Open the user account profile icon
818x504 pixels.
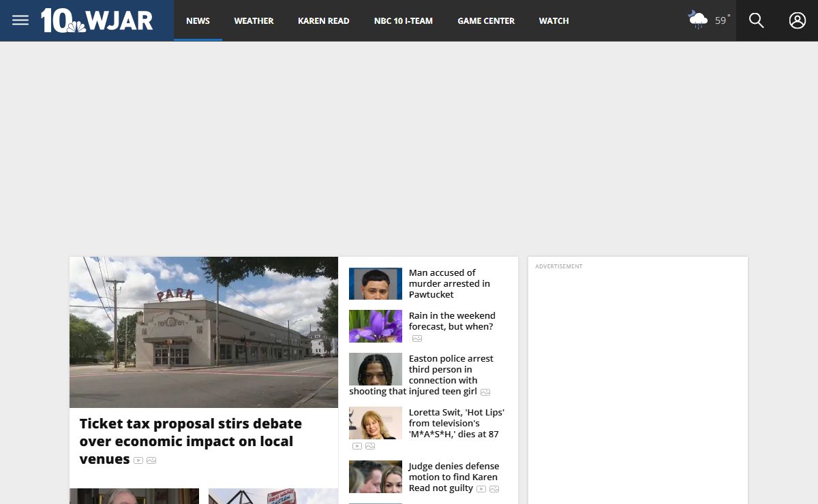click(798, 20)
